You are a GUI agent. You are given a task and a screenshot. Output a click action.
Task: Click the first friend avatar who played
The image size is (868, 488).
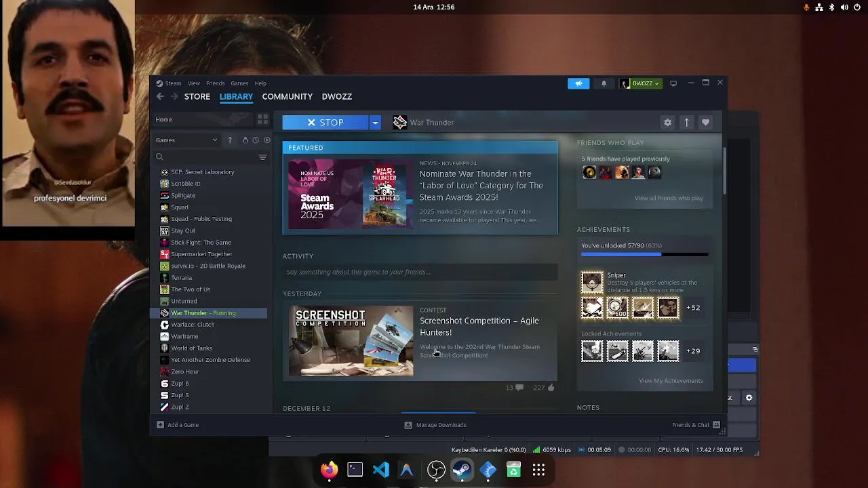[x=589, y=172]
